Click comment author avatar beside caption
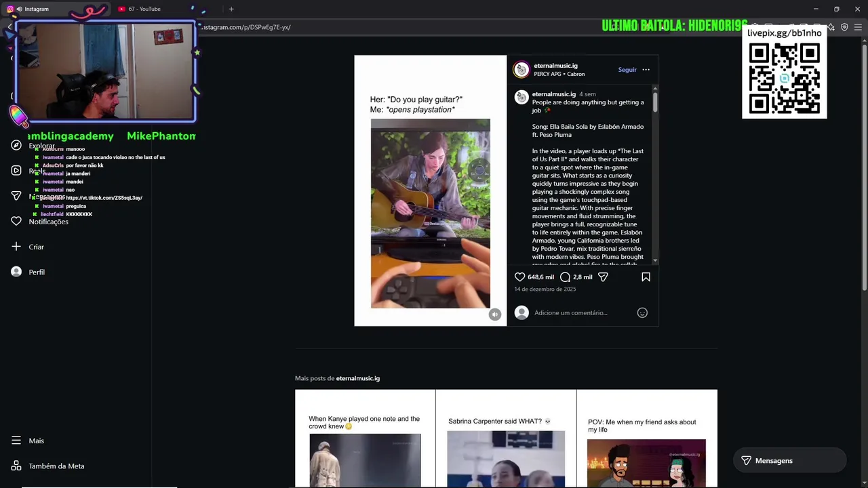Viewport: 868px width, 488px height. coord(521,98)
